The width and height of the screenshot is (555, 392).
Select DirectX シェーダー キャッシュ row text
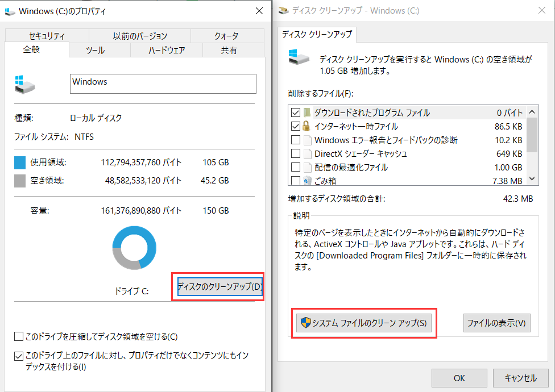click(361, 154)
